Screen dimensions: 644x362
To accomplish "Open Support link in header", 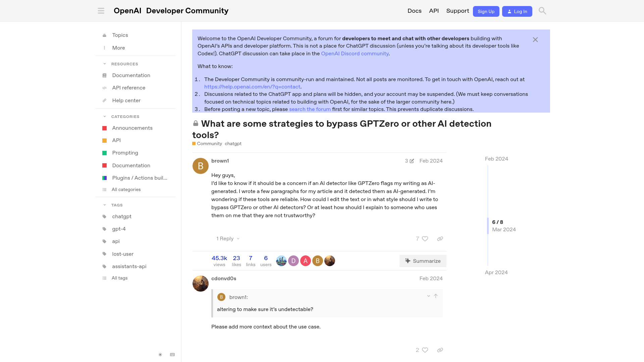I will click(458, 11).
